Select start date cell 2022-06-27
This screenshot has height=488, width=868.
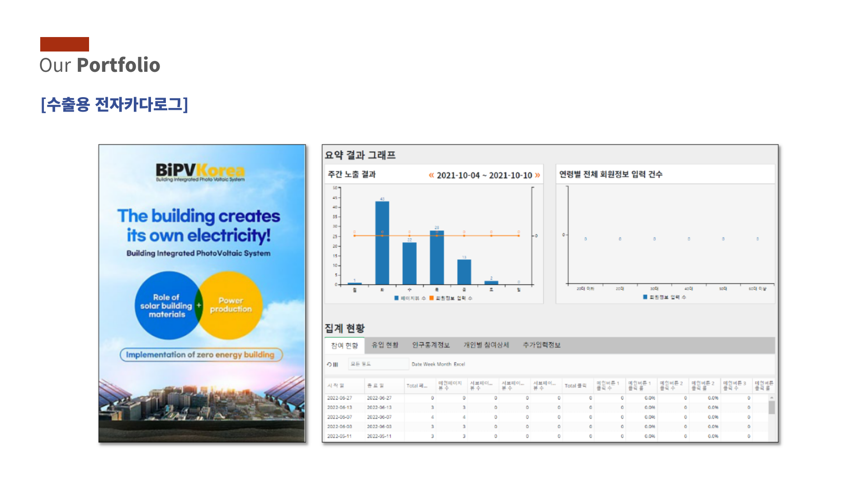tap(340, 398)
